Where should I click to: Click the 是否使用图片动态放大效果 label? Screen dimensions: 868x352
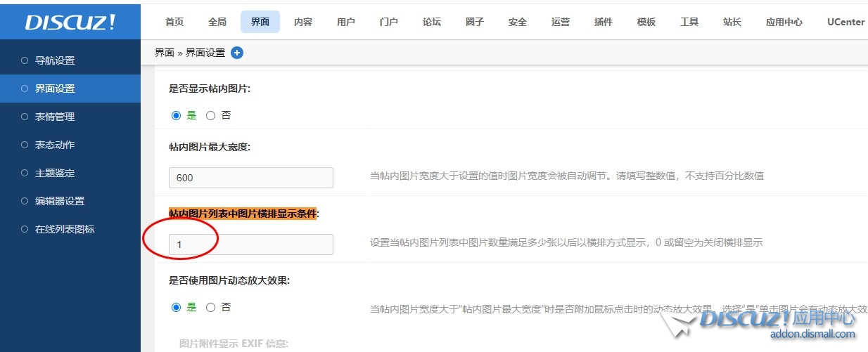pos(229,280)
